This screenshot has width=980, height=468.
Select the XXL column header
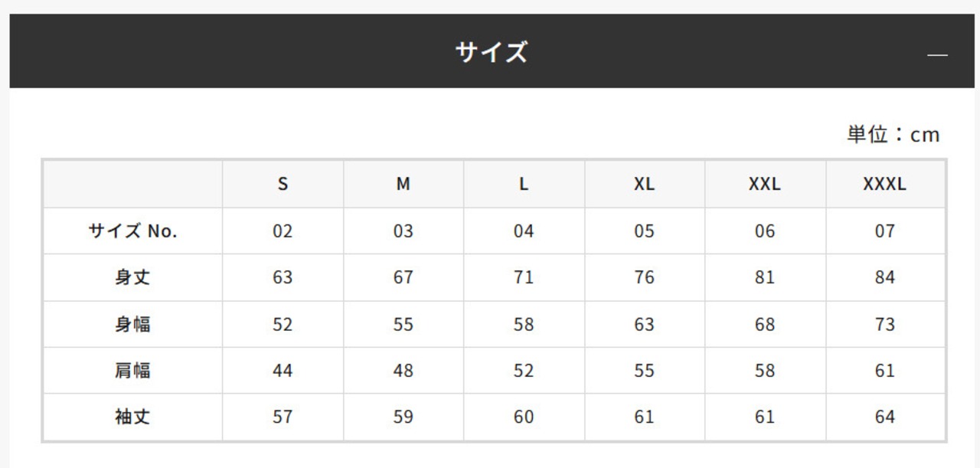764,185
